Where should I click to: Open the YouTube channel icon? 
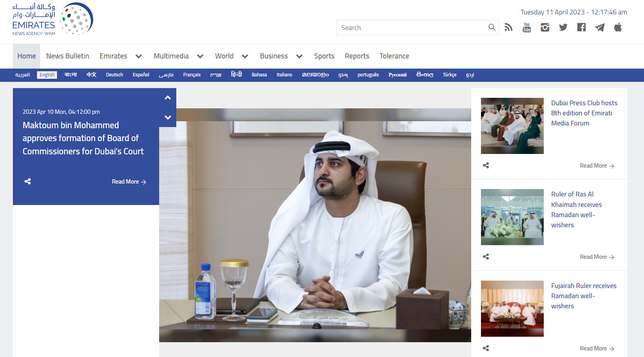click(527, 27)
